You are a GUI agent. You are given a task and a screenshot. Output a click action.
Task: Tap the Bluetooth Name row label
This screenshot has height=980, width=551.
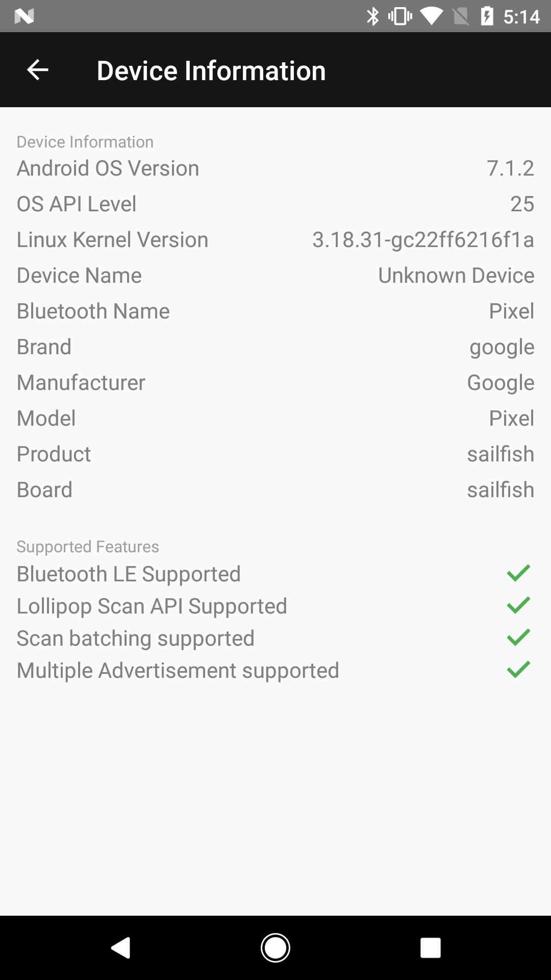pos(93,311)
